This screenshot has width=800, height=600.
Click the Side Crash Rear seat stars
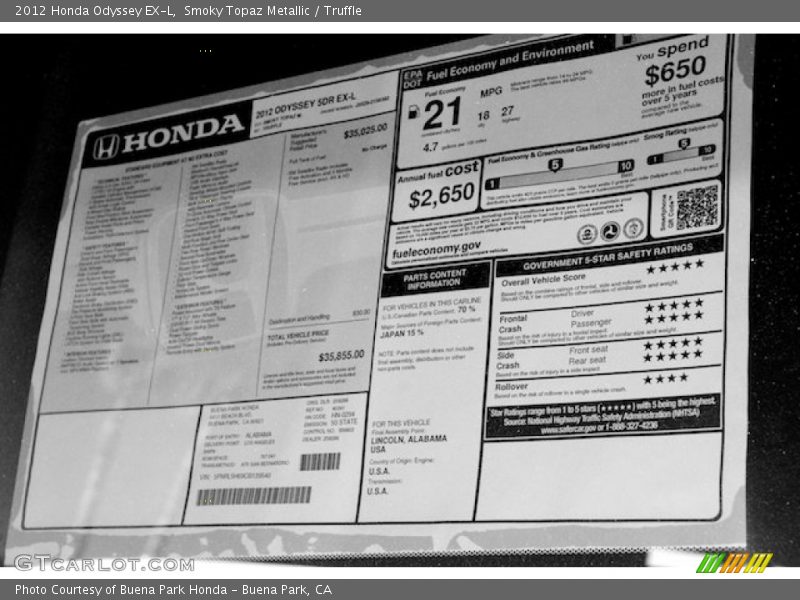[x=673, y=356]
